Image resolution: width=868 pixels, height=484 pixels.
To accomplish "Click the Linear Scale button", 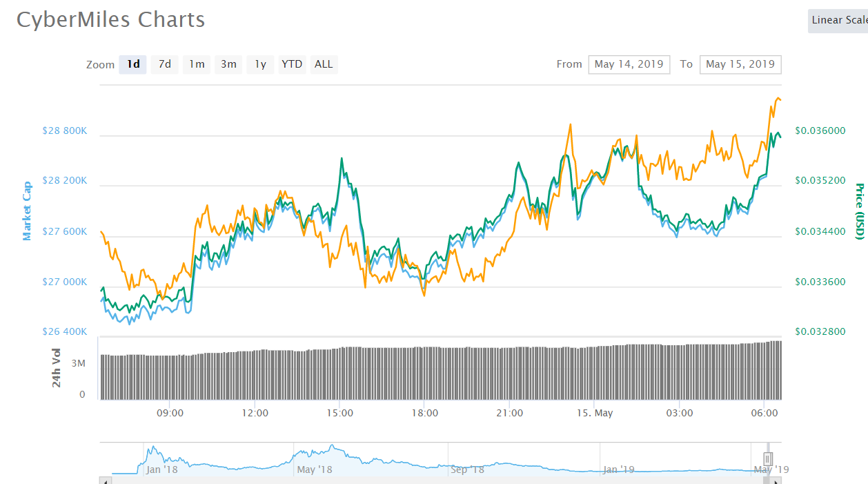I will tap(838, 20).
